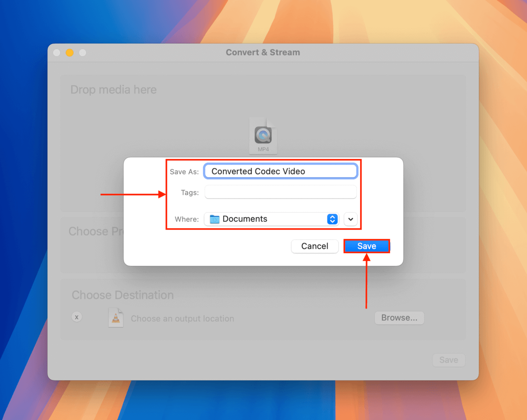Click the dimmed Save button in Convert & Stream window

click(x=449, y=360)
